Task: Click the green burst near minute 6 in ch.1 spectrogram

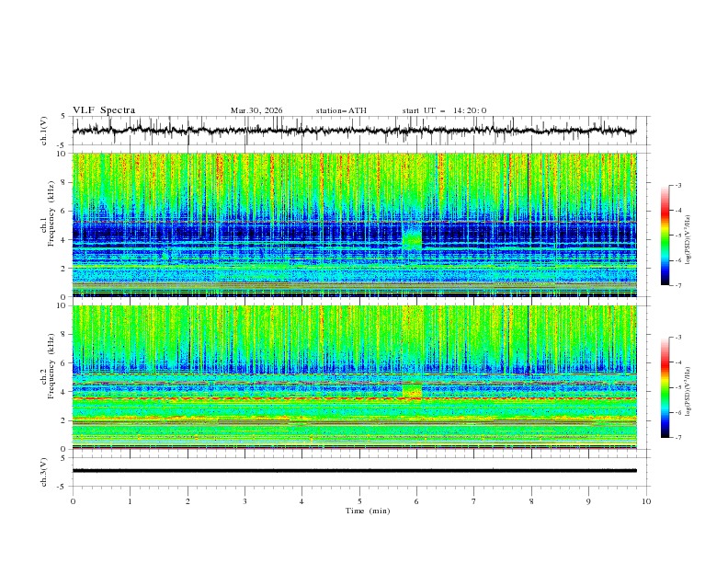Action: tap(412, 237)
